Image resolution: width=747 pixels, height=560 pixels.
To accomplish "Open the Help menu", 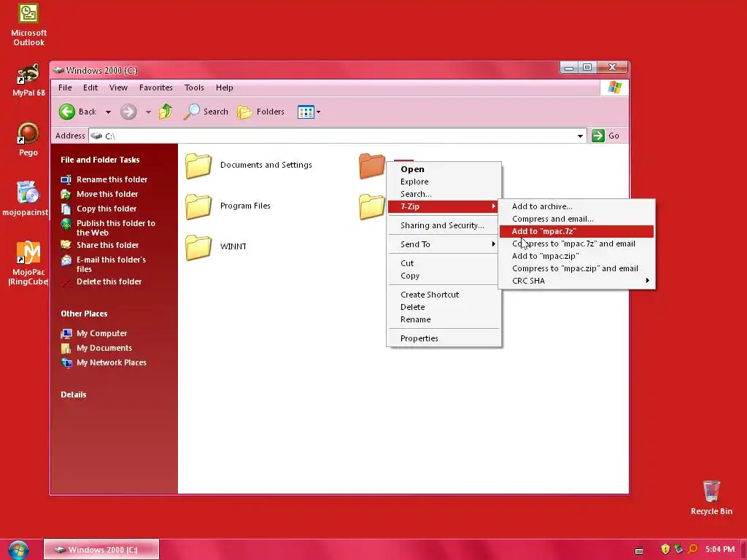I will click(x=225, y=87).
